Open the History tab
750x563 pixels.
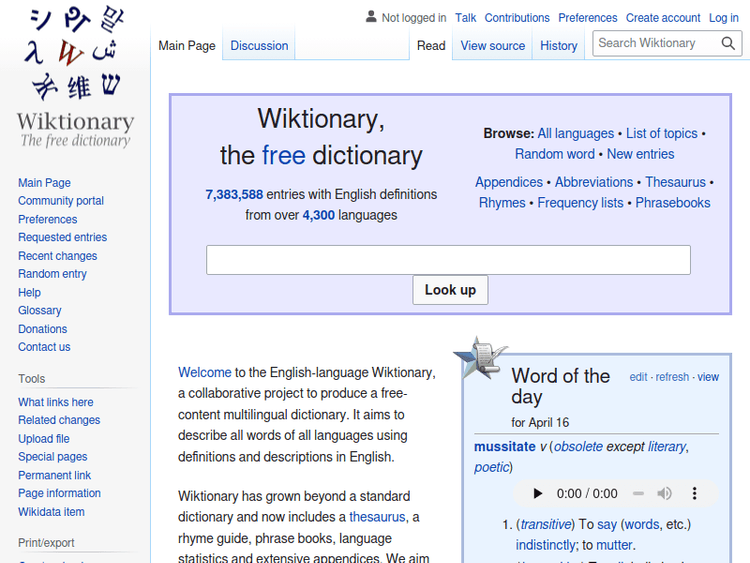click(559, 46)
